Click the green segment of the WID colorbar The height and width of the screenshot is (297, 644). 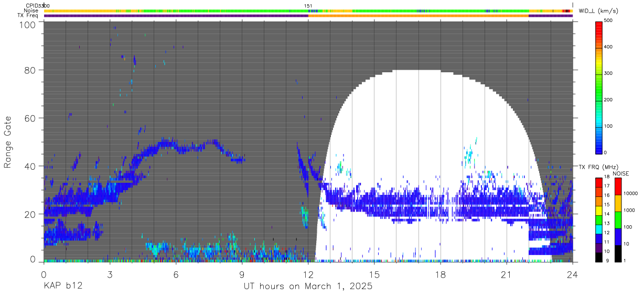[x=599, y=86]
